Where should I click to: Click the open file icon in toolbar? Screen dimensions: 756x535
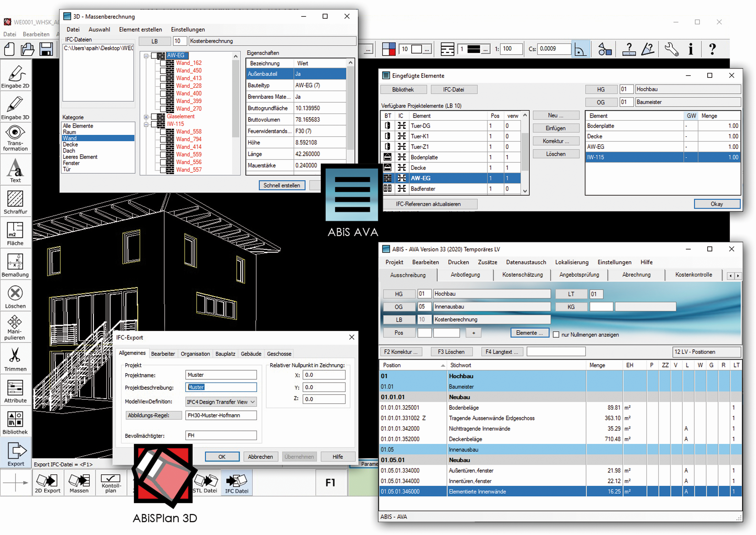tap(27, 49)
